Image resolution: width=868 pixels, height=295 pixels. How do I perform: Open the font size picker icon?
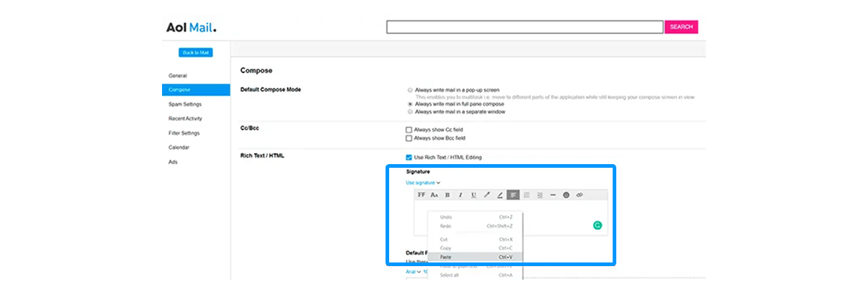[x=434, y=195]
